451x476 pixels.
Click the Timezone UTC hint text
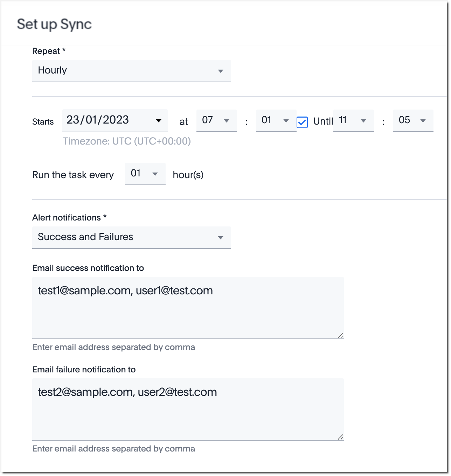pyautogui.click(x=127, y=141)
